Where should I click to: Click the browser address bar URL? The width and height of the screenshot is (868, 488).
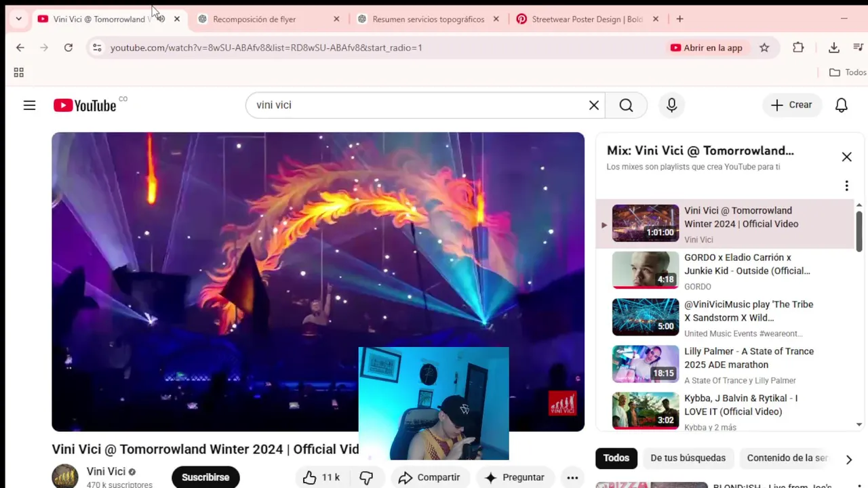click(266, 47)
